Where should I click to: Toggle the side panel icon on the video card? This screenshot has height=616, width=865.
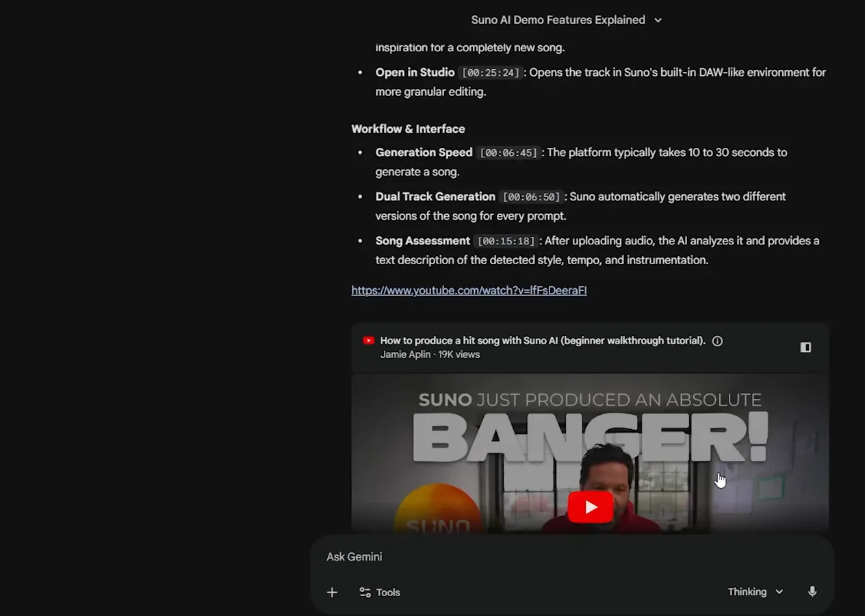point(805,347)
